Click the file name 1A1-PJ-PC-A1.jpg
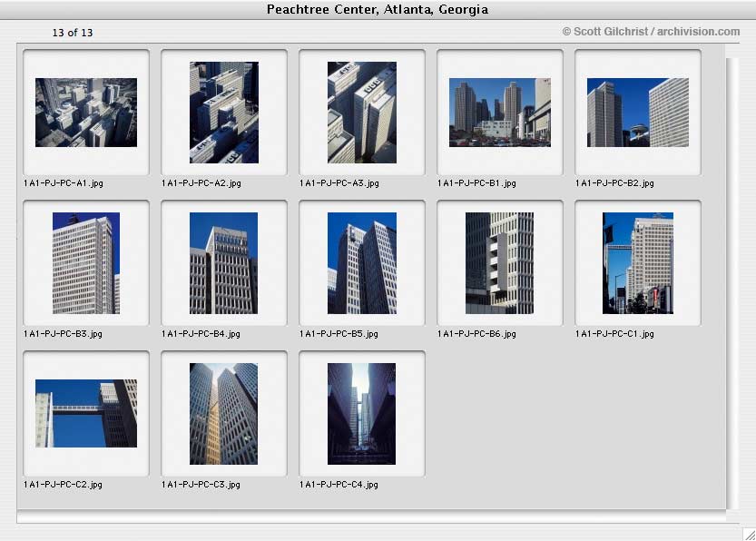This screenshot has height=541, width=756. pos(64,183)
